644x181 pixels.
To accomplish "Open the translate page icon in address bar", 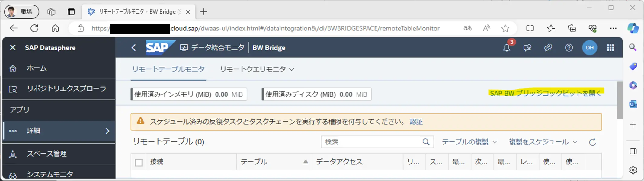I will pyautogui.click(x=467, y=28).
